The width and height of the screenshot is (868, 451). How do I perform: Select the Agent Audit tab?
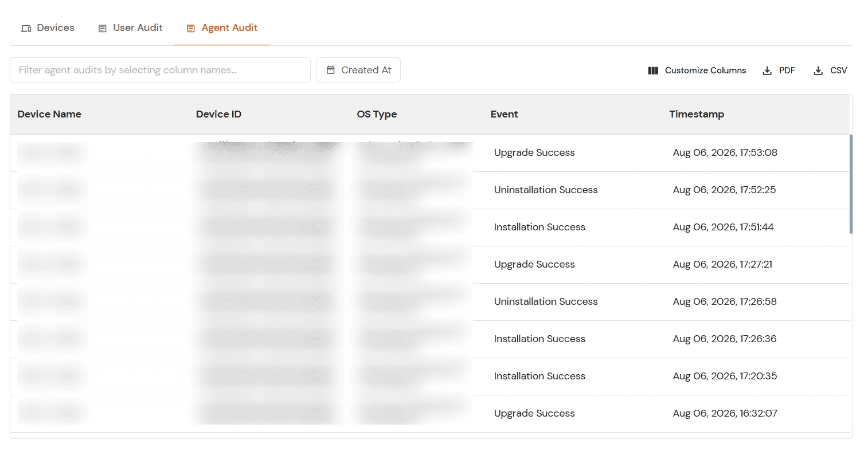[x=222, y=28]
